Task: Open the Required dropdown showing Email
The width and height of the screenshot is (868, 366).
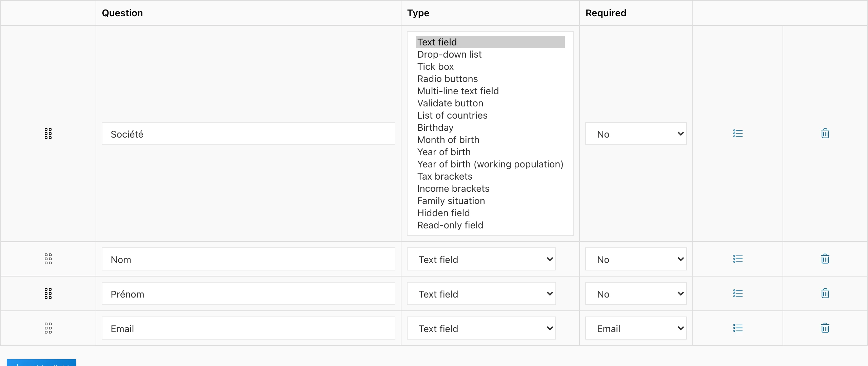Action: [x=636, y=328]
